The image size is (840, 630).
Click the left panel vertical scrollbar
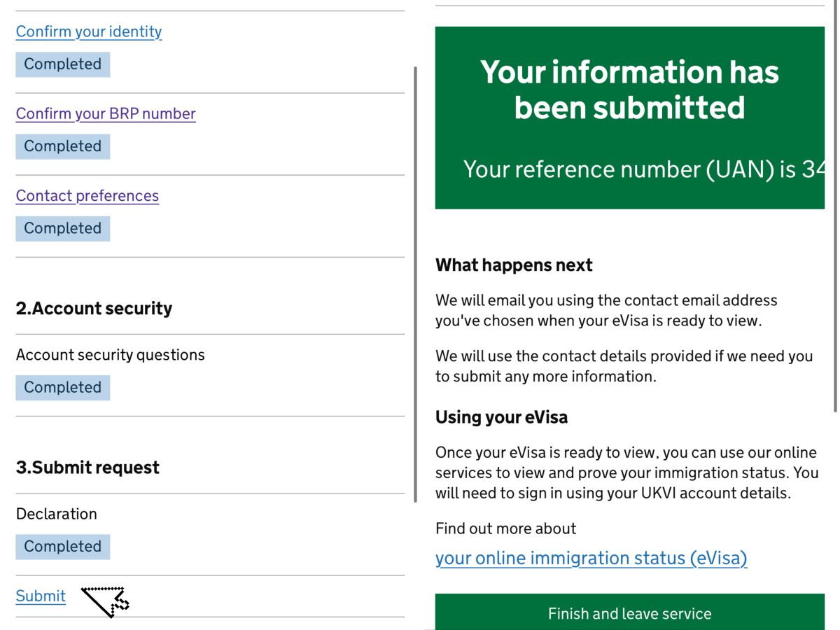click(x=416, y=284)
